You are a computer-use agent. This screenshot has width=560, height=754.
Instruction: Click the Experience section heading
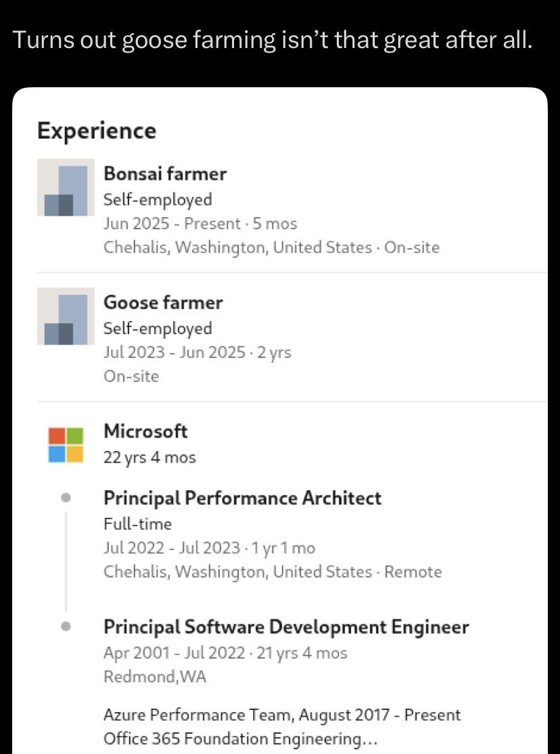point(97,131)
